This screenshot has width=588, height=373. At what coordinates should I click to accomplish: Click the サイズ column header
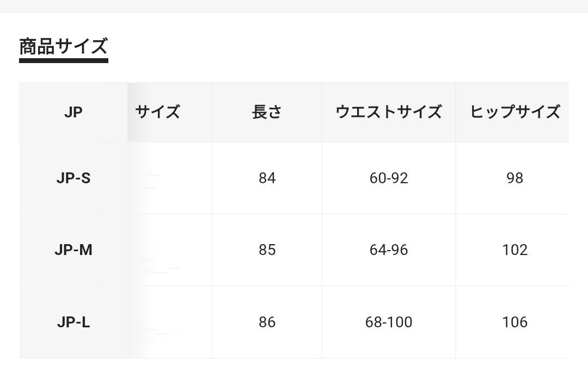pyautogui.click(x=157, y=112)
